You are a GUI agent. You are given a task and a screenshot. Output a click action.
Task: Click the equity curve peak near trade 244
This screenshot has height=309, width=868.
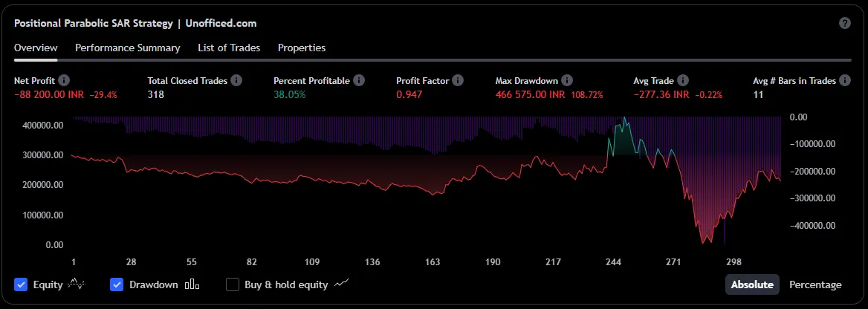(x=625, y=118)
